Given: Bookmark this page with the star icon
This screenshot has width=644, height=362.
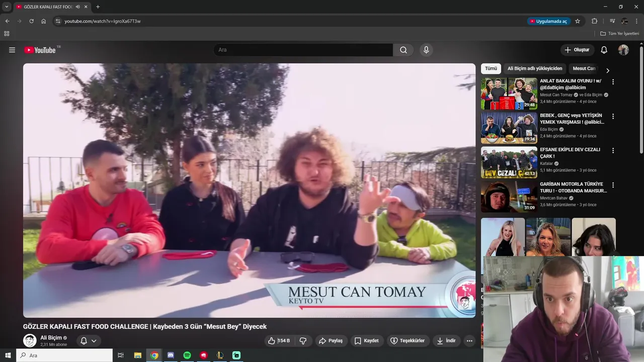Looking at the screenshot, I should pos(578,21).
